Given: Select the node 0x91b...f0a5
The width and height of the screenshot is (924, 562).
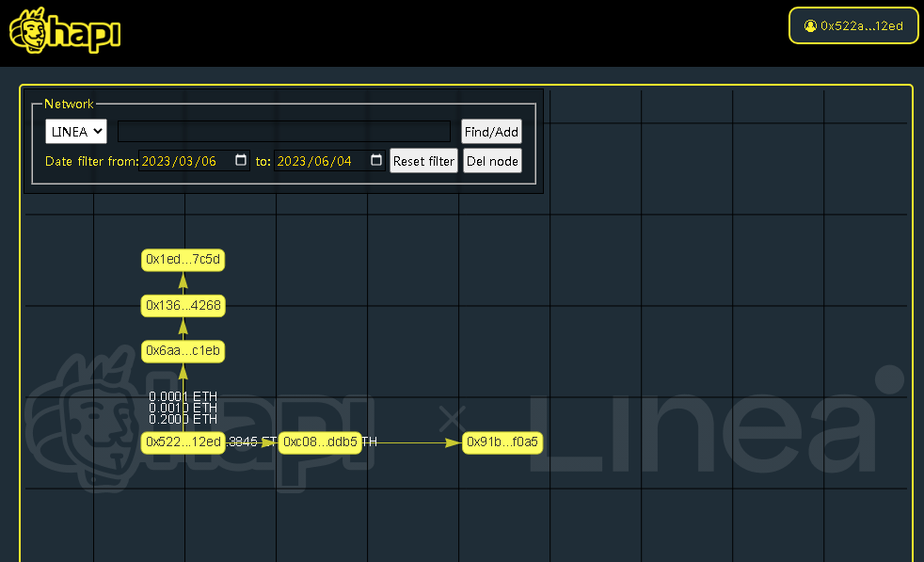Looking at the screenshot, I should 502,442.
